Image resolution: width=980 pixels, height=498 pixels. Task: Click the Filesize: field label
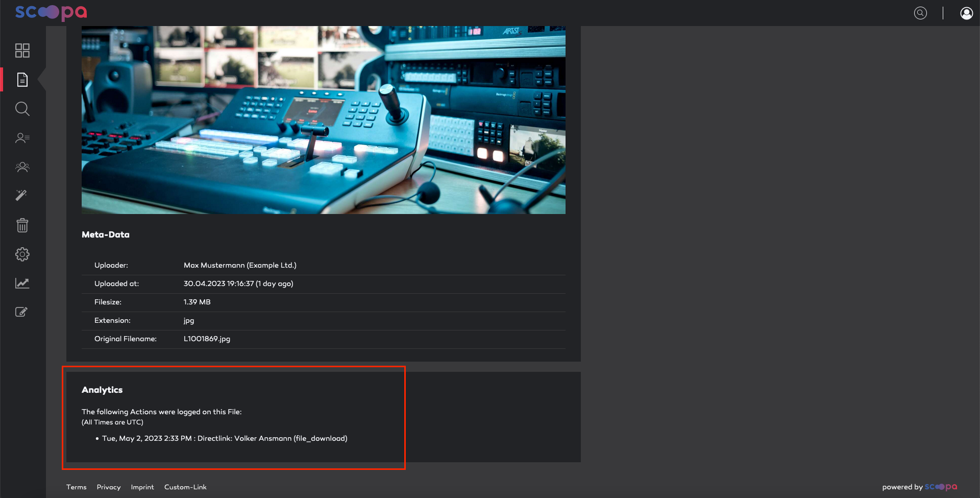[108, 302]
